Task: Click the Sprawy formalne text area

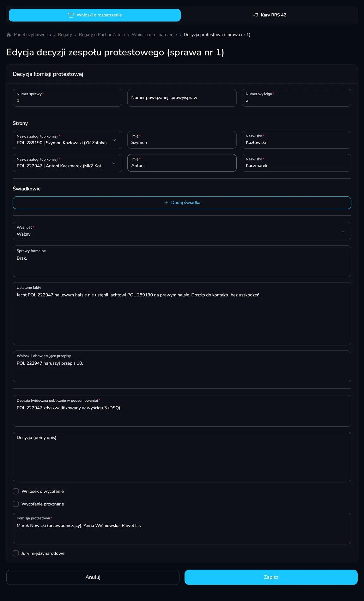Action: pos(182,261)
